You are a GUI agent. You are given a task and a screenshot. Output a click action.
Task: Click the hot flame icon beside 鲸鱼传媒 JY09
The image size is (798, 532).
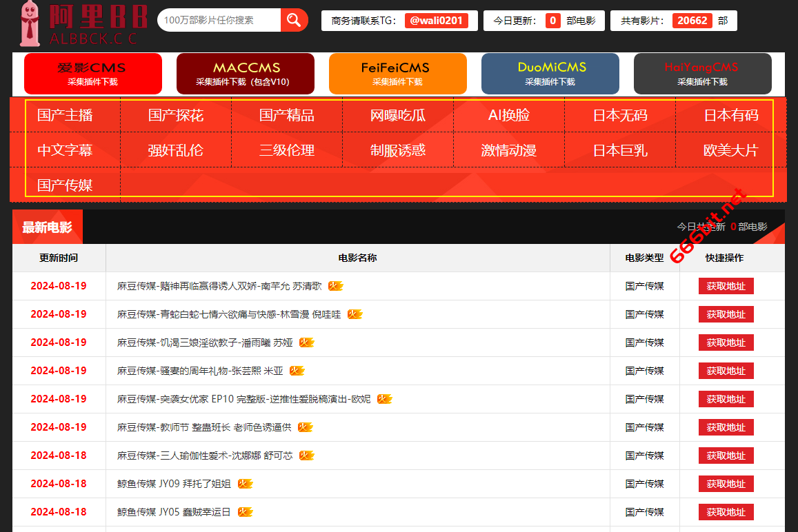pyautogui.click(x=245, y=484)
